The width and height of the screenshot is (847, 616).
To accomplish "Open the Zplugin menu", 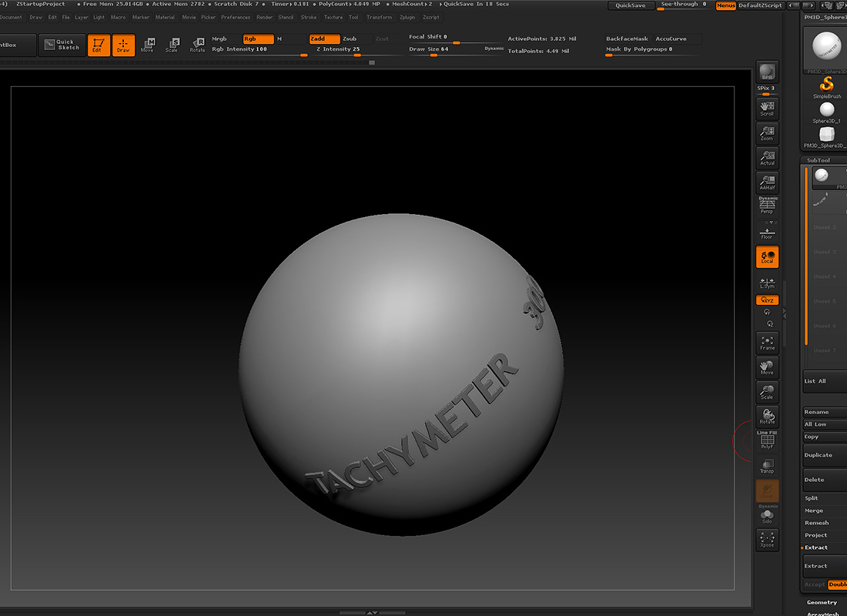I will point(407,17).
